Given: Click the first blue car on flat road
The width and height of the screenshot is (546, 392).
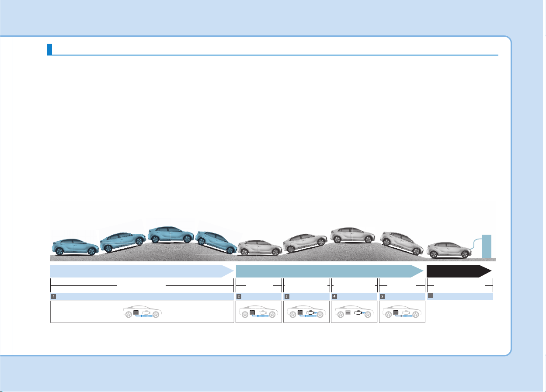Looking at the screenshot, I should [x=75, y=247].
